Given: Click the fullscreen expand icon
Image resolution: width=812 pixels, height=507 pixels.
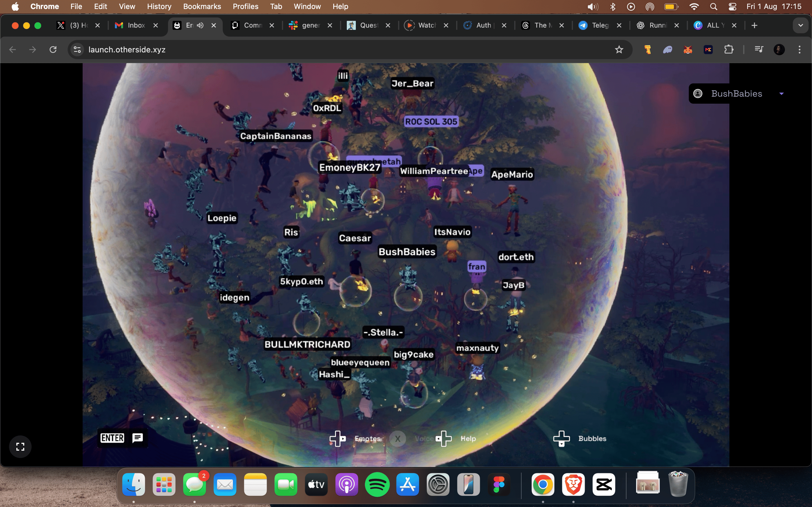Looking at the screenshot, I should 20,446.
